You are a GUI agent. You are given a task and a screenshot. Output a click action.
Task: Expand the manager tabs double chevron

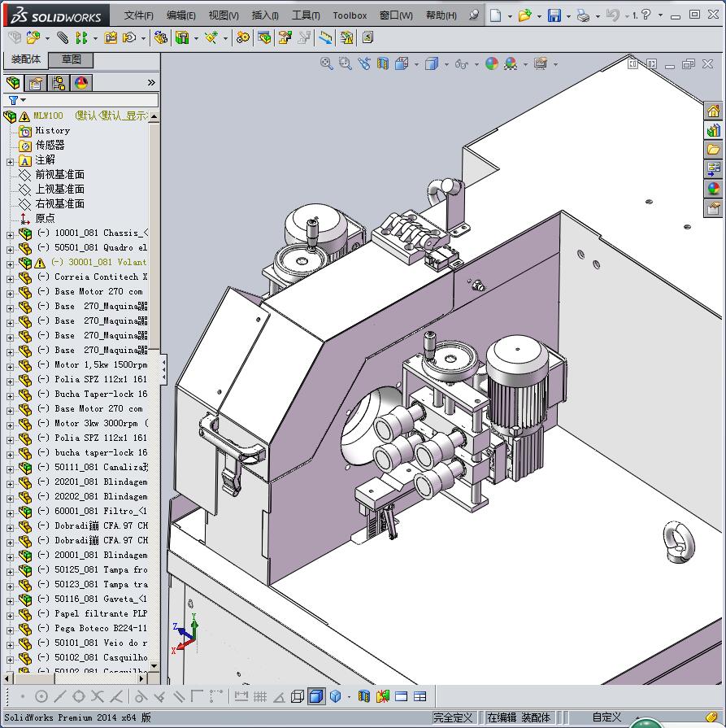[x=151, y=83]
